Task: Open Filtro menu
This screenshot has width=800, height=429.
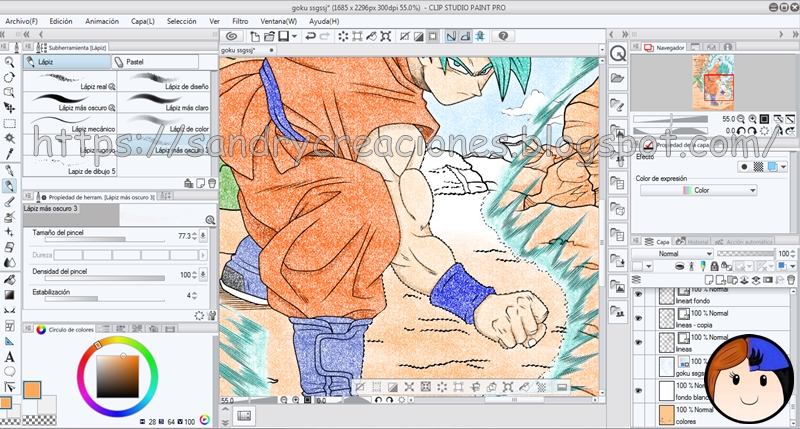Action: tap(240, 21)
